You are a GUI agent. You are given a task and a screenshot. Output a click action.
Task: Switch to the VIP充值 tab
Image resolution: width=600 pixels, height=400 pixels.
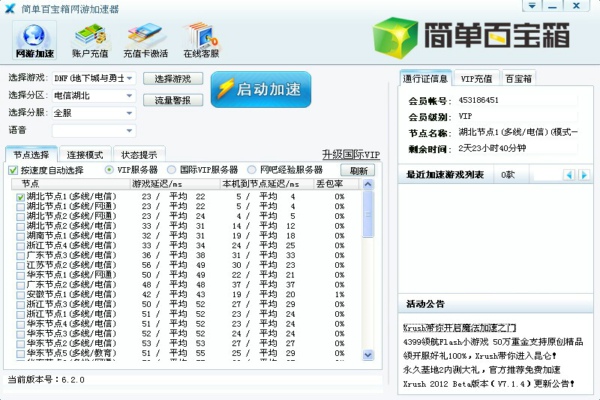pos(476,78)
